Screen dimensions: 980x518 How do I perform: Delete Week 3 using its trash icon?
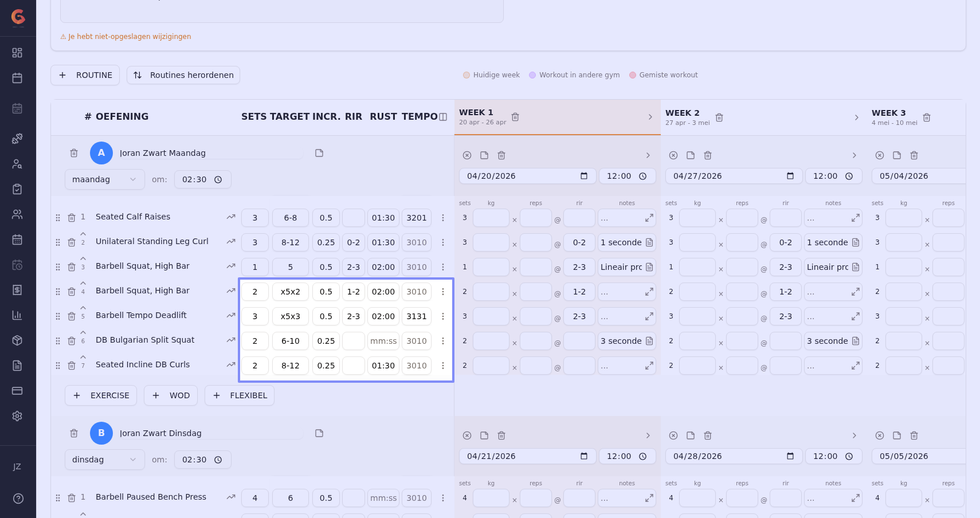927,117
